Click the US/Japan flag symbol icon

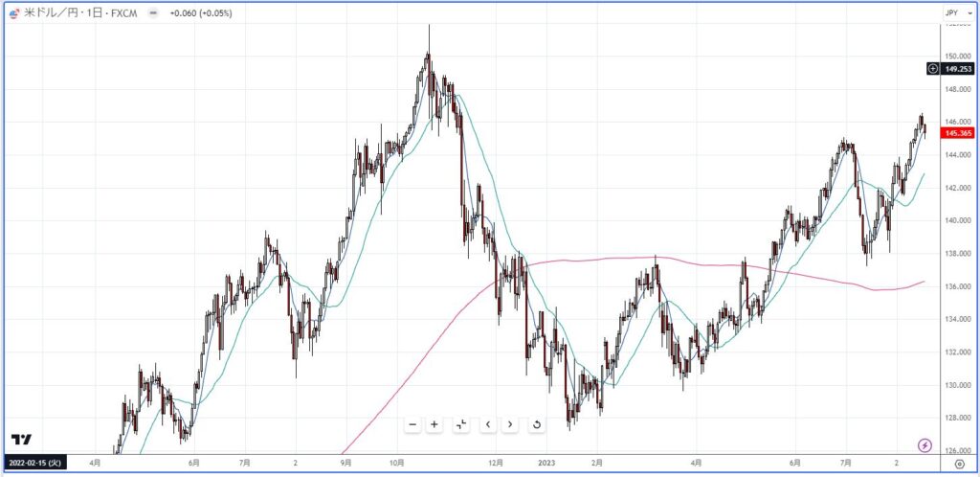click(14, 13)
